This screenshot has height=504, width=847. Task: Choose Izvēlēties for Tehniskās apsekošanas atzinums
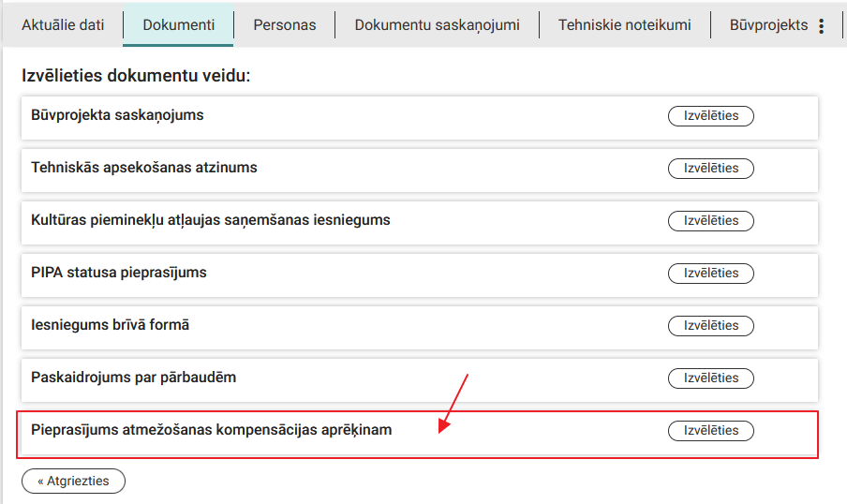click(x=710, y=169)
